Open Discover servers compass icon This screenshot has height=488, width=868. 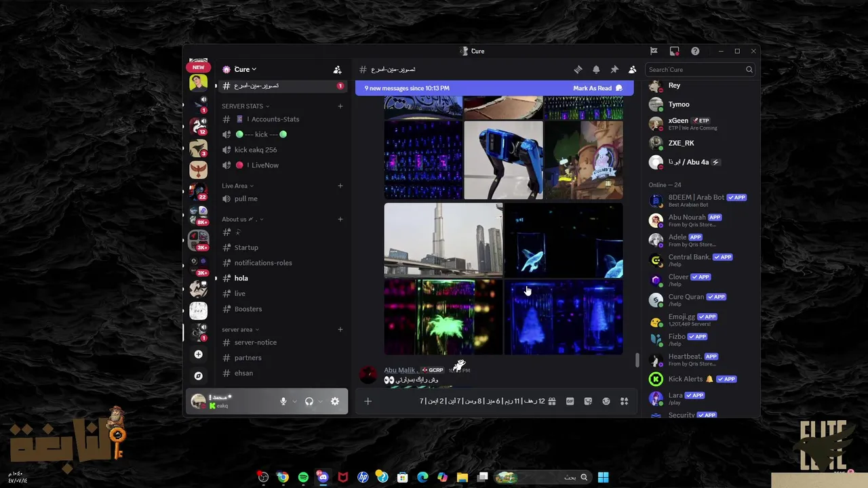[198, 375]
